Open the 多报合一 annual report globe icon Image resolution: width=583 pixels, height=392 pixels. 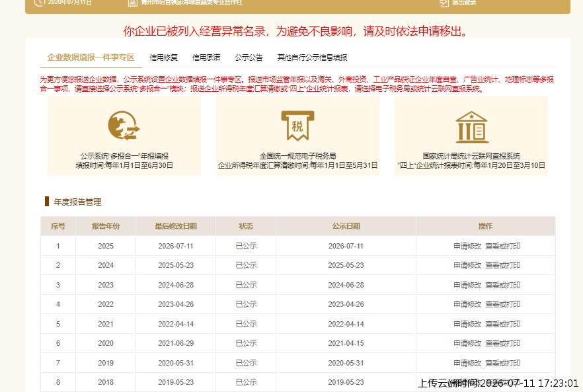pos(124,126)
